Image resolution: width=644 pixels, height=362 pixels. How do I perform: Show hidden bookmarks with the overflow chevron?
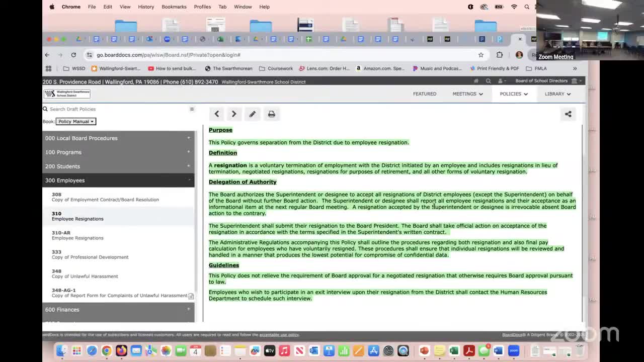pos(575,68)
